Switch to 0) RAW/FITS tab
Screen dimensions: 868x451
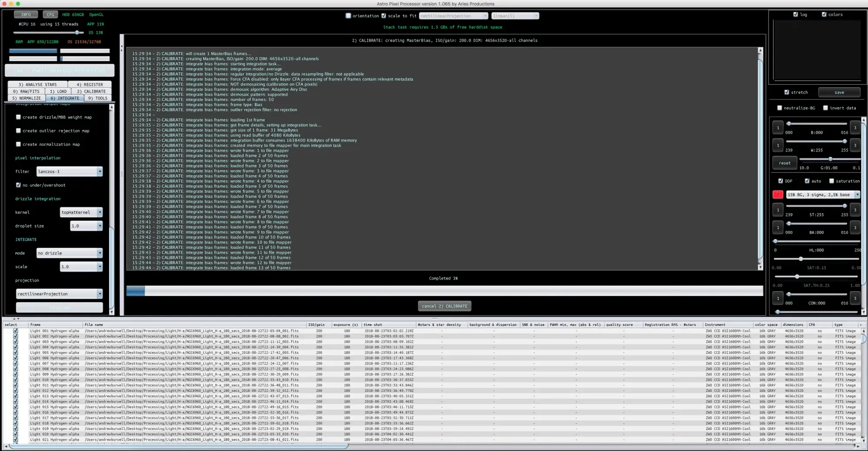pos(26,92)
